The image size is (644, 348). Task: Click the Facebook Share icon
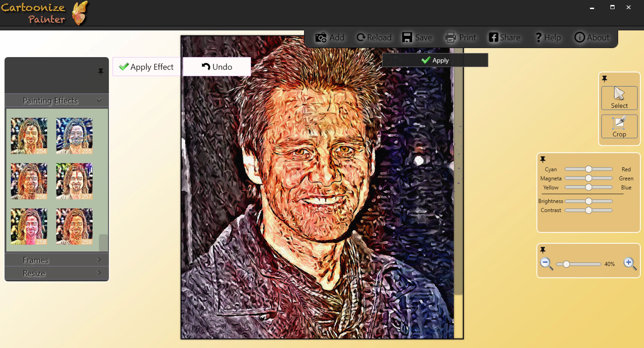coord(493,38)
